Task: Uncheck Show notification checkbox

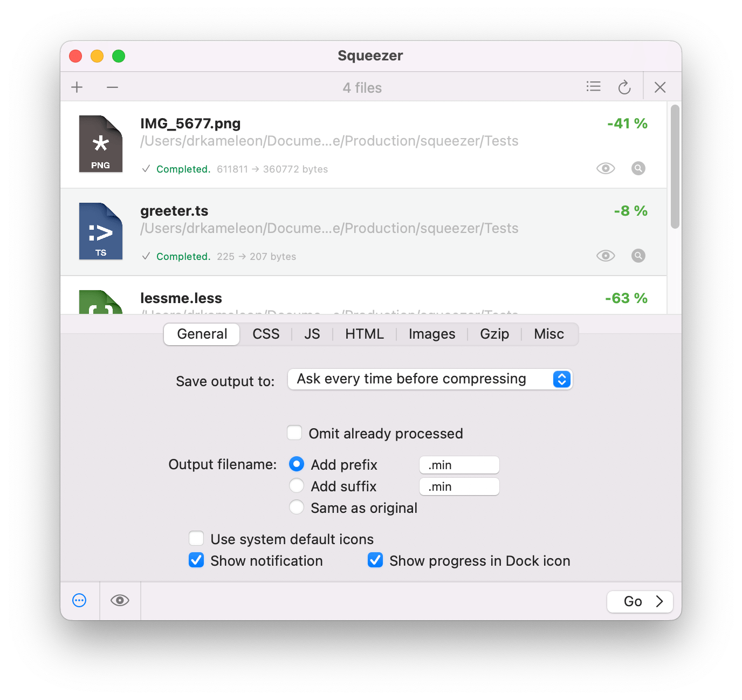Action: [196, 560]
